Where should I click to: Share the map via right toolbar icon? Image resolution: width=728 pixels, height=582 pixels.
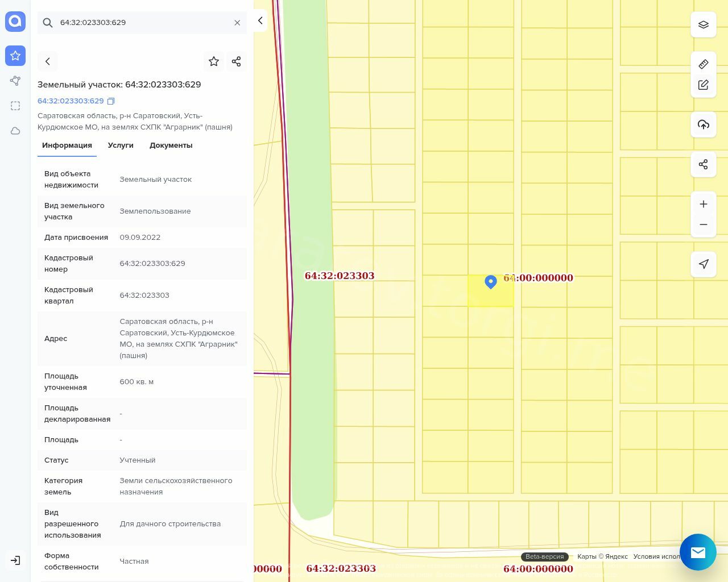point(704,165)
